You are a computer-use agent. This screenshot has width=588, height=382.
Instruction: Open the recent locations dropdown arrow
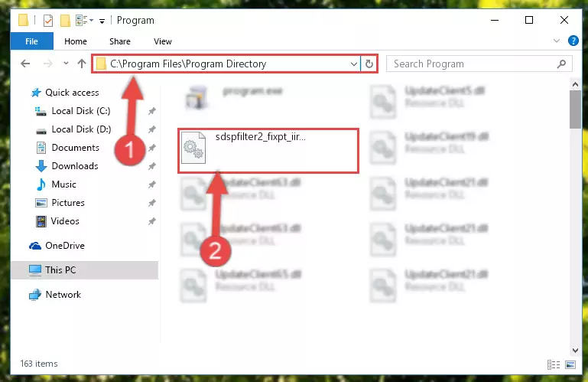pyautogui.click(x=66, y=64)
